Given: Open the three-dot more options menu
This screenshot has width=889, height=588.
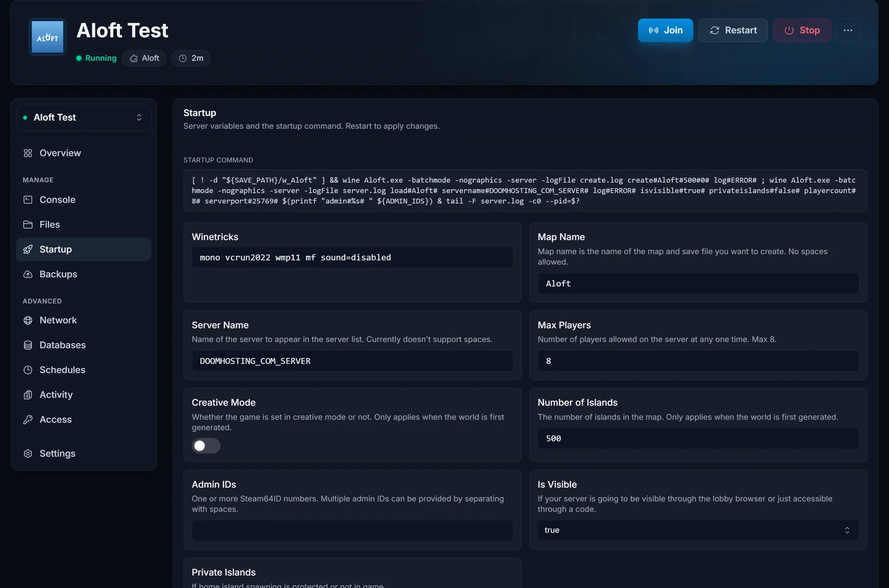Looking at the screenshot, I should (848, 31).
